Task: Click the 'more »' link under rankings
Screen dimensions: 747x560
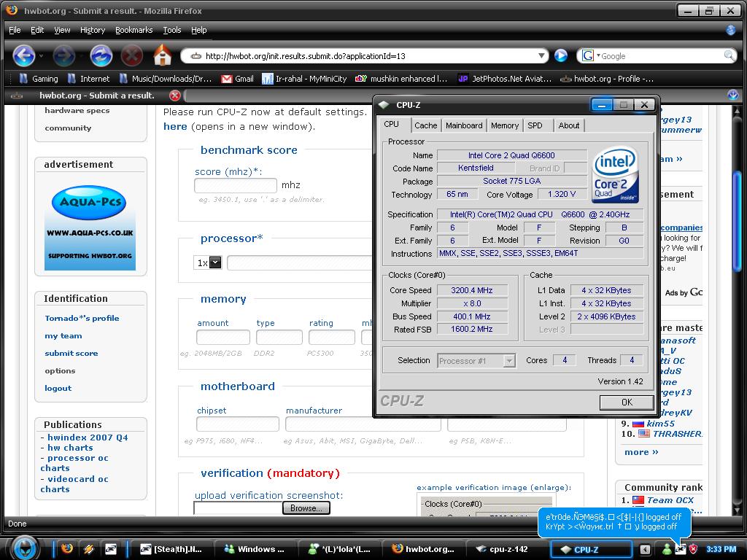Action: (641, 452)
